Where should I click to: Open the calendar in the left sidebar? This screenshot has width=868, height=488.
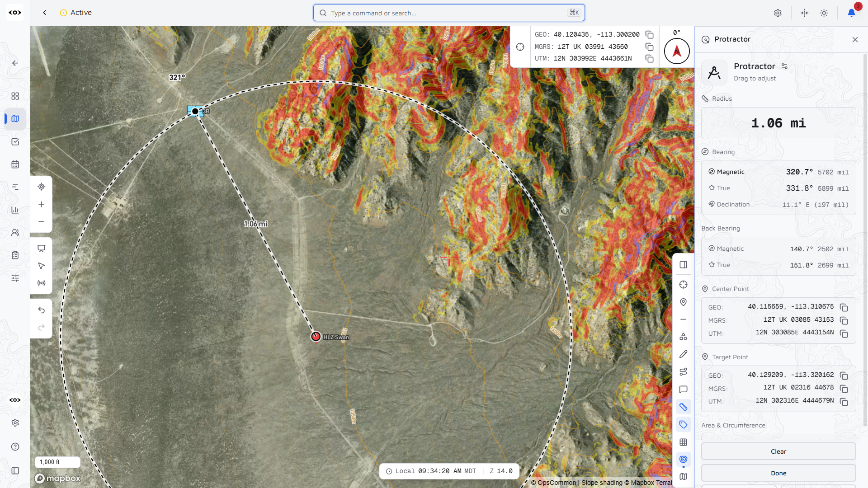(x=15, y=164)
